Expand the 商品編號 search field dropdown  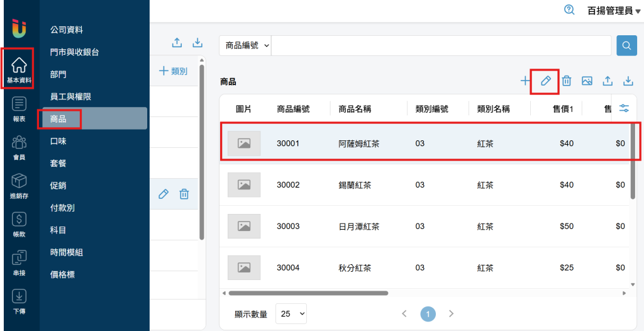click(246, 46)
